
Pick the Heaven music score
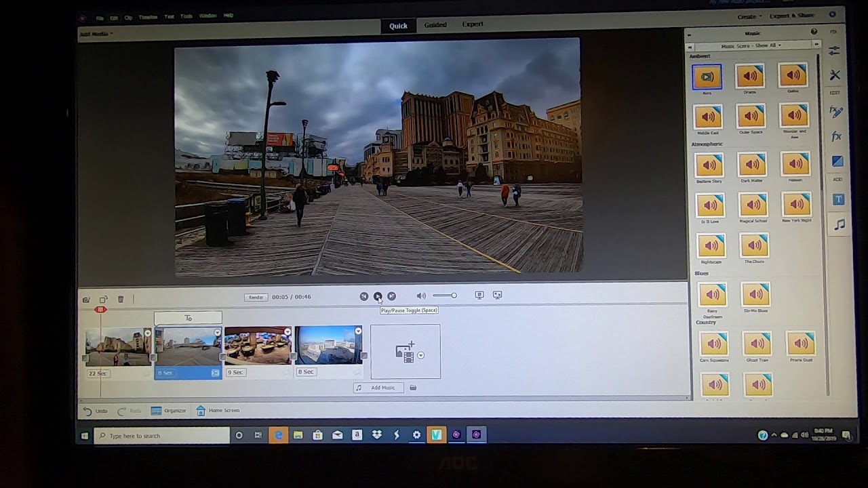tap(795, 164)
